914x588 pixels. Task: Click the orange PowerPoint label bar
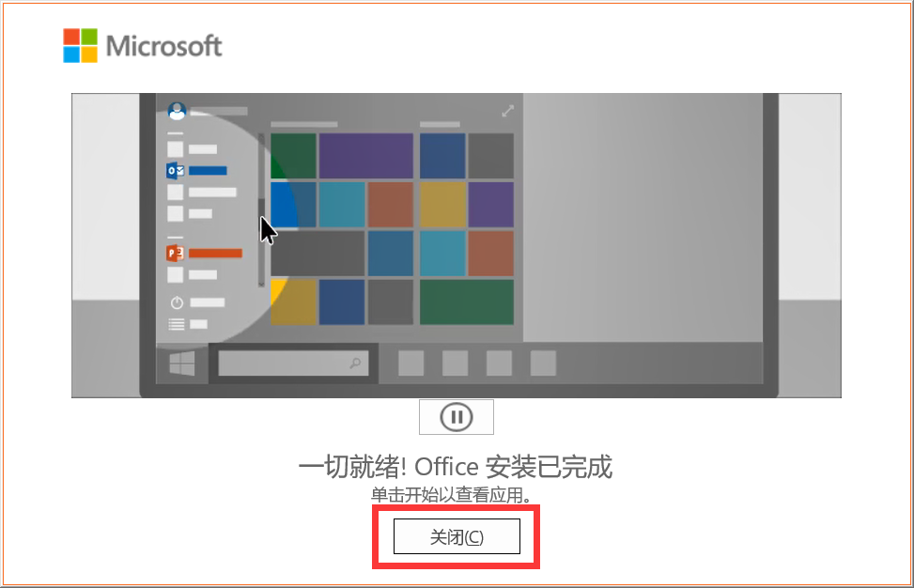215,253
